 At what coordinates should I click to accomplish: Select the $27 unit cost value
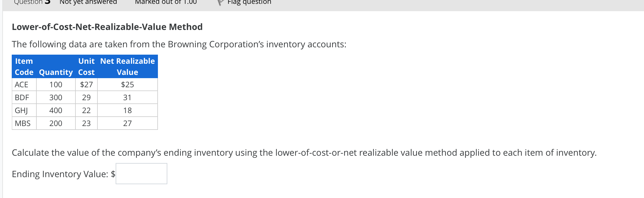coord(86,84)
